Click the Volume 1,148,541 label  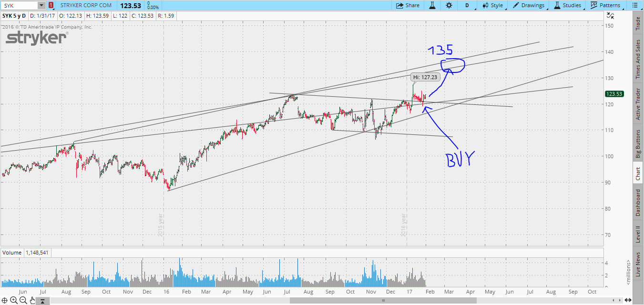pyautogui.click(x=25, y=253)
